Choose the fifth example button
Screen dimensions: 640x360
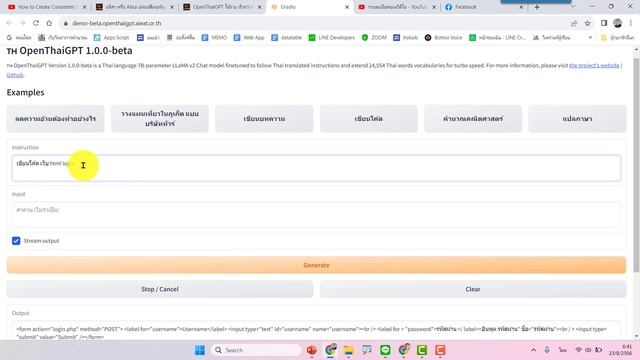(x=473, y=119)
